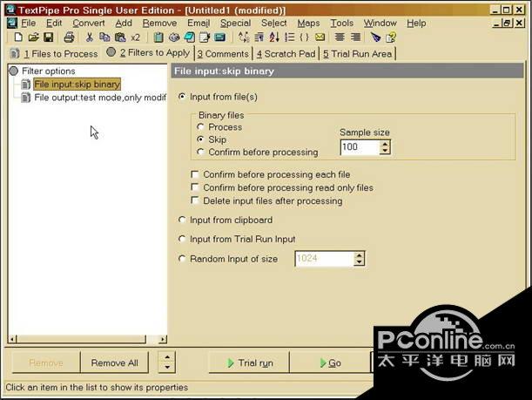Viewport: 532px width, 400px height.
Task: Click the Remove All button
Action: pyautogui.click(x=114, y=363)
